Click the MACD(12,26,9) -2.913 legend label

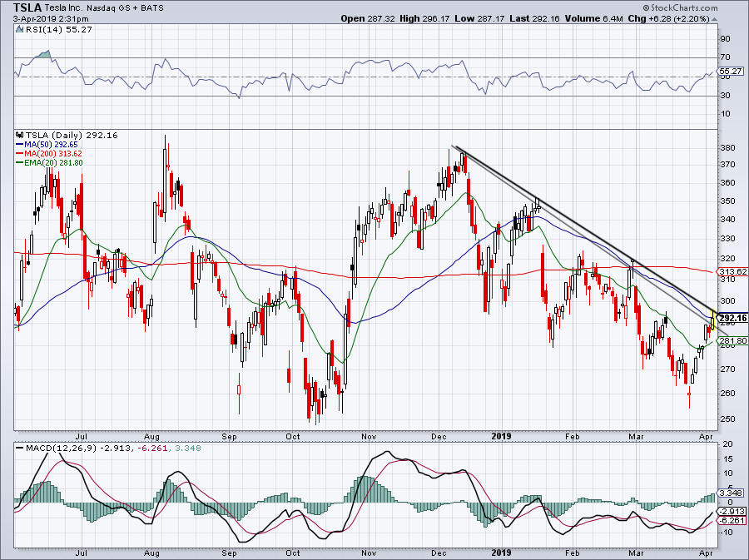coord(77,448)
